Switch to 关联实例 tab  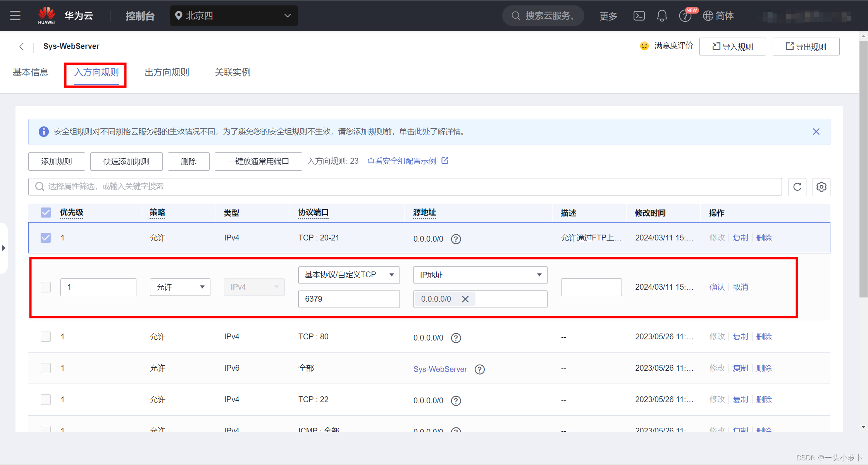point(232,73)
